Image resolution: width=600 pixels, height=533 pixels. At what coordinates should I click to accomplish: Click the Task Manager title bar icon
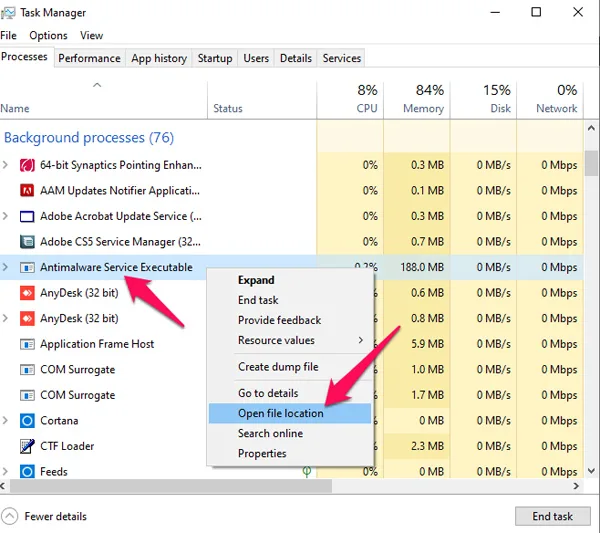pos(8,13)
